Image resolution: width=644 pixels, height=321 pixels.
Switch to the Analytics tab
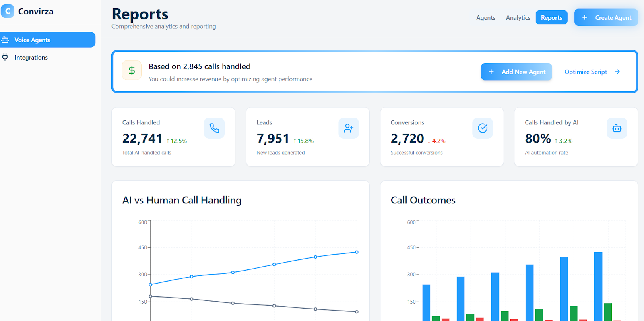tap(518, 18)
